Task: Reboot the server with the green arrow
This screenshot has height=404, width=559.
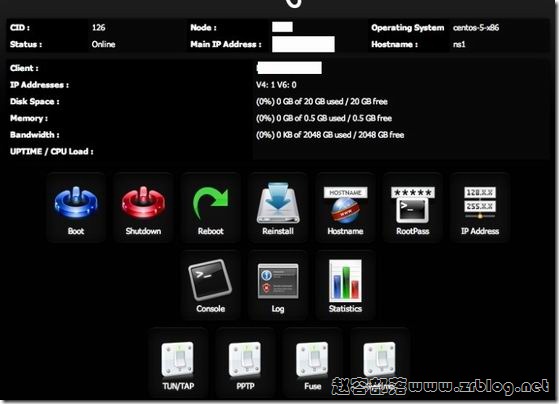Action: 210,203
